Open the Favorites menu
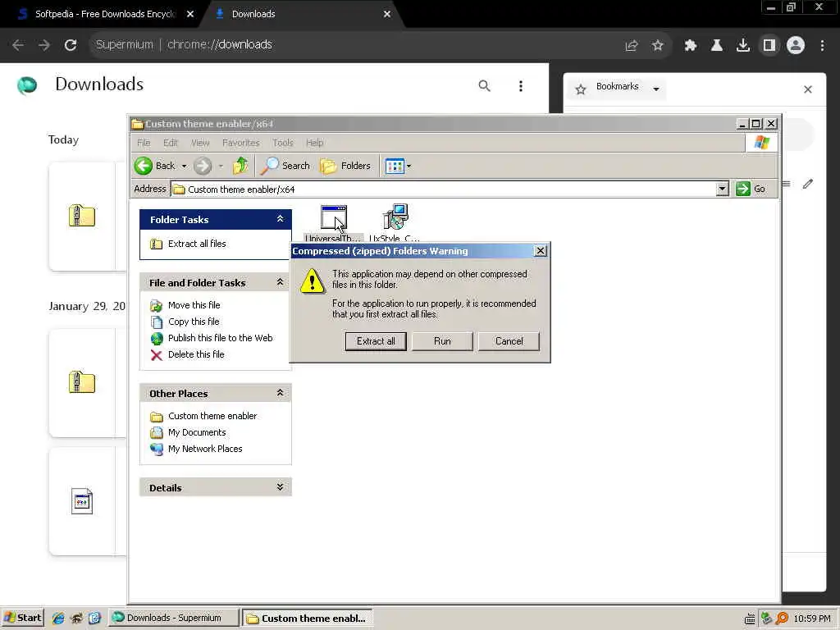 pyautogui.click(x=241, y=143)
